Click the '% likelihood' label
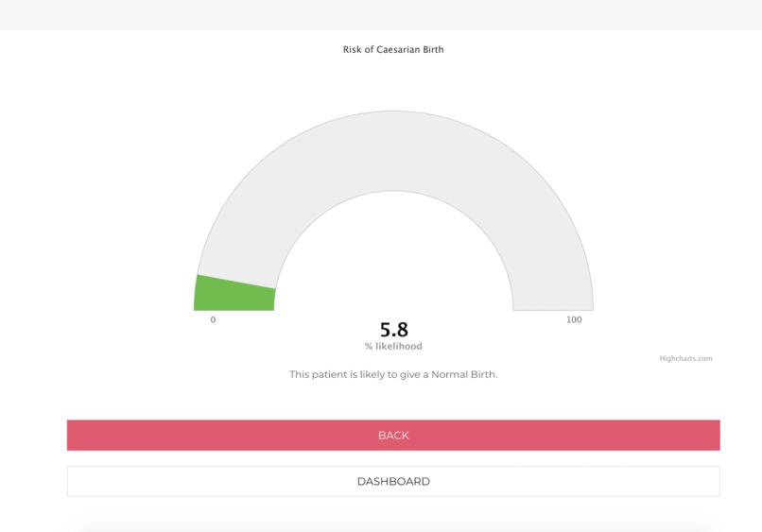762x532 pixels. pos(393,347)
